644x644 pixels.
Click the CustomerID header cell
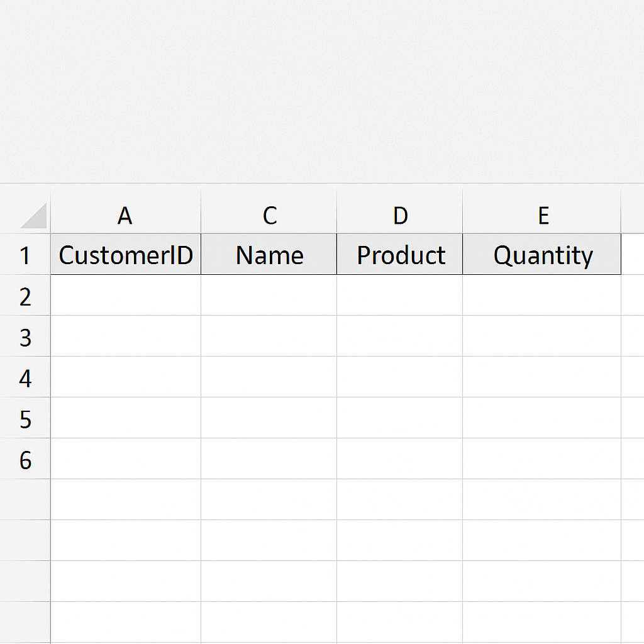126,254
